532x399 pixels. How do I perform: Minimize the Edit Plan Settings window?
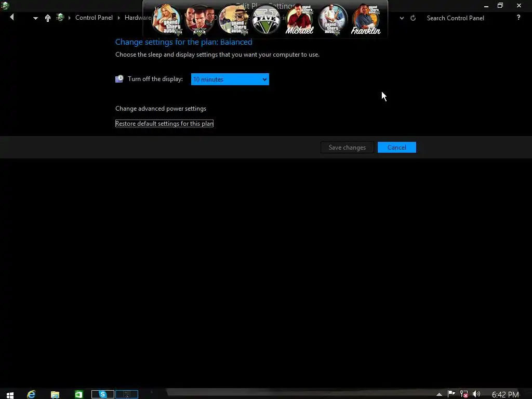click(486, 6)
